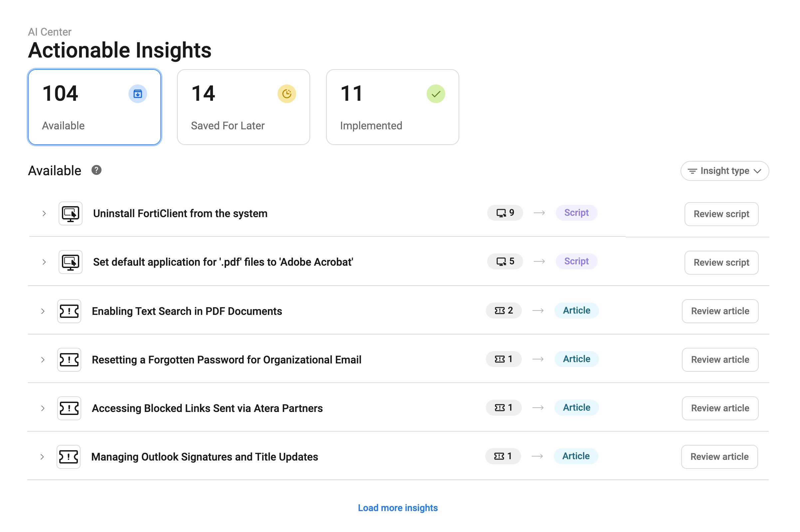Click Article tag in Accessing Blocked Links row
Viewport: 800px width, 532px height.
click(576, 408)
